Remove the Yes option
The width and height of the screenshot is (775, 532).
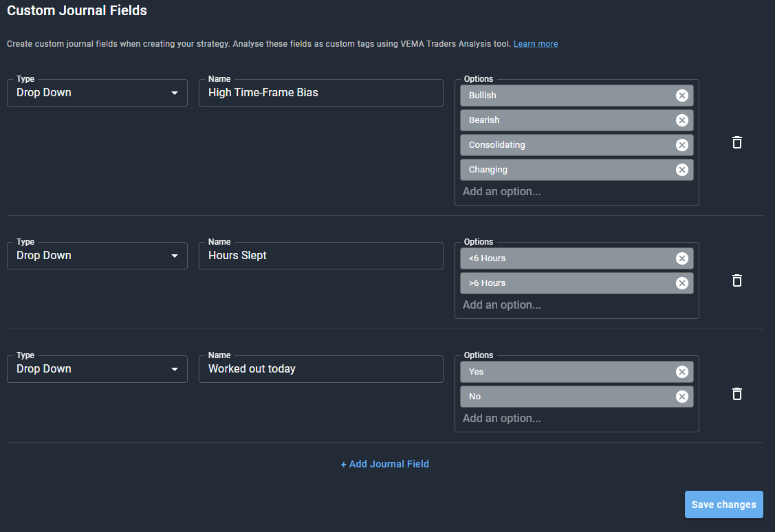(682, 372)
